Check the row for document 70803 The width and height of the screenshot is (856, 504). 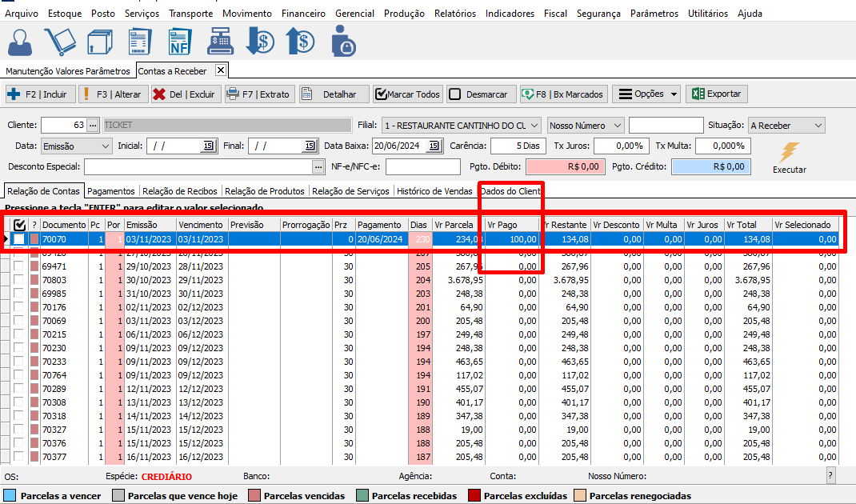click(x=19, y=280)
